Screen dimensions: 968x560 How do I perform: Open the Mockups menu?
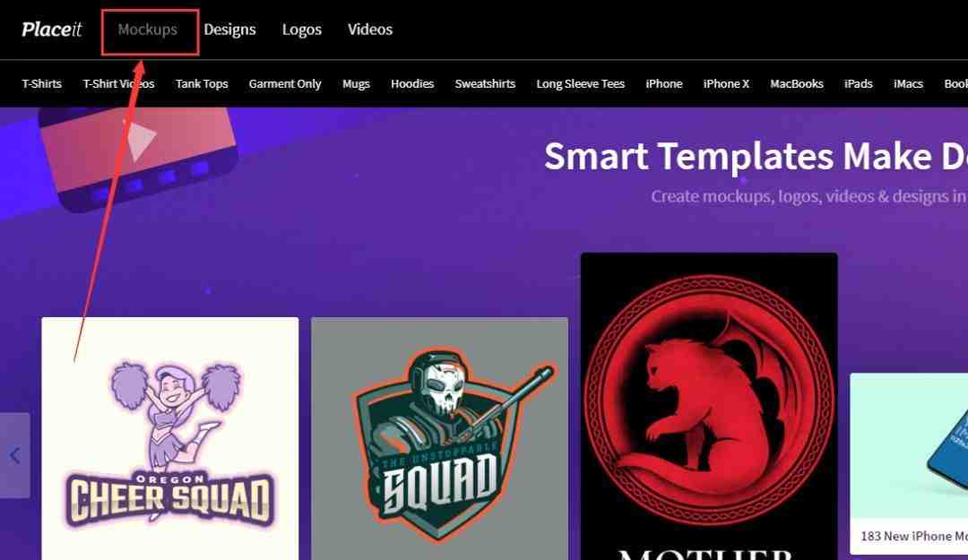[x=148, y=30]
